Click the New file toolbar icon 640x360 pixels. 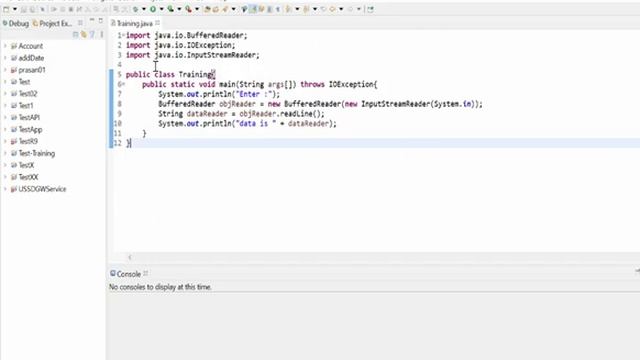(6, 9)
